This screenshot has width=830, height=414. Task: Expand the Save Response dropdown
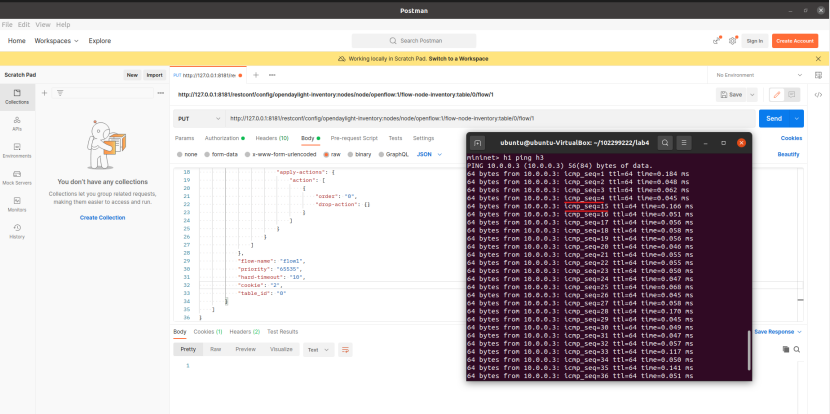pyautogui.click(x=778, y=332)
